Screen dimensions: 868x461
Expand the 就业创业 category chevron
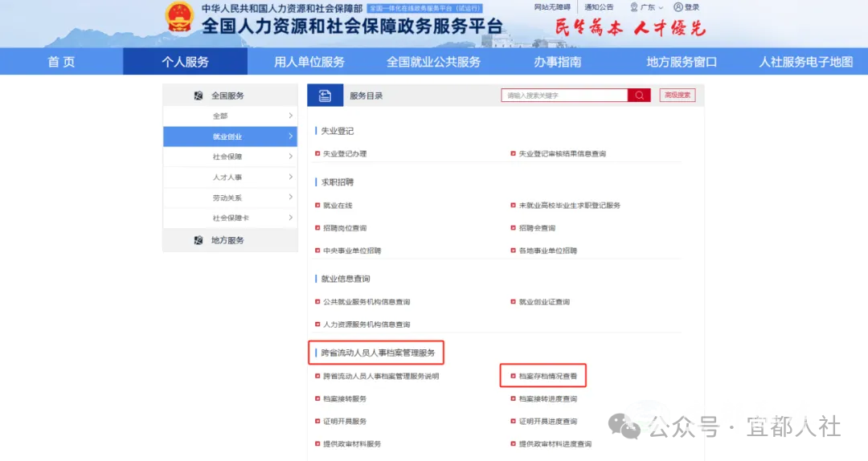coord(291,137)
